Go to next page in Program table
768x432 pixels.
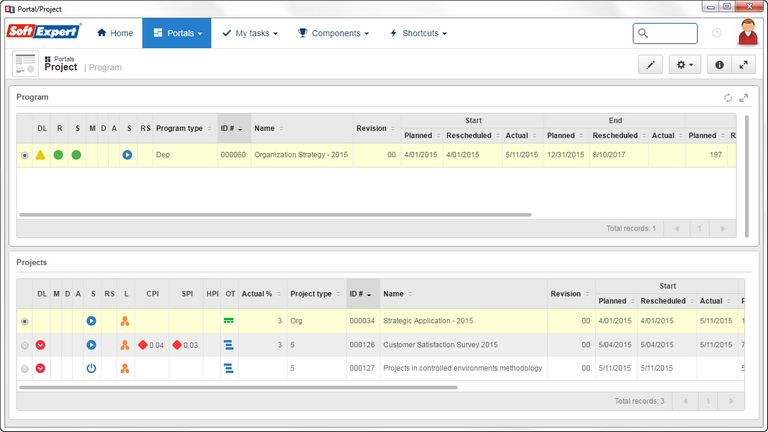pos(722,229)
